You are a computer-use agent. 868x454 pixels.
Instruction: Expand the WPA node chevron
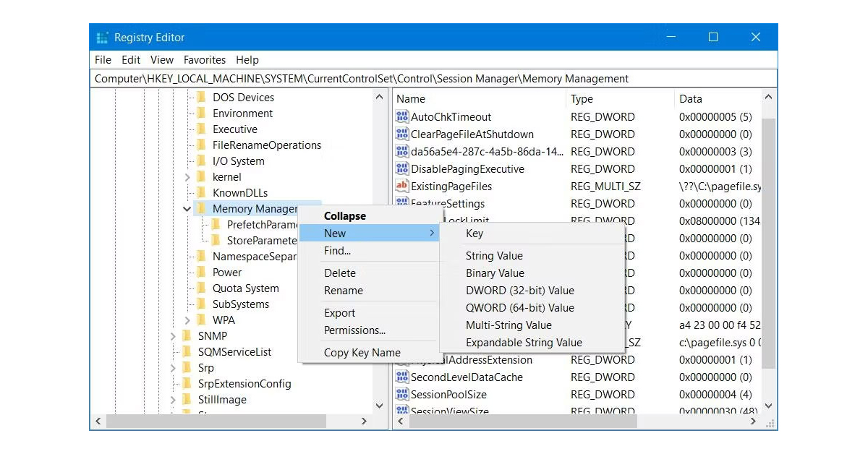click(x=187, y=320)
